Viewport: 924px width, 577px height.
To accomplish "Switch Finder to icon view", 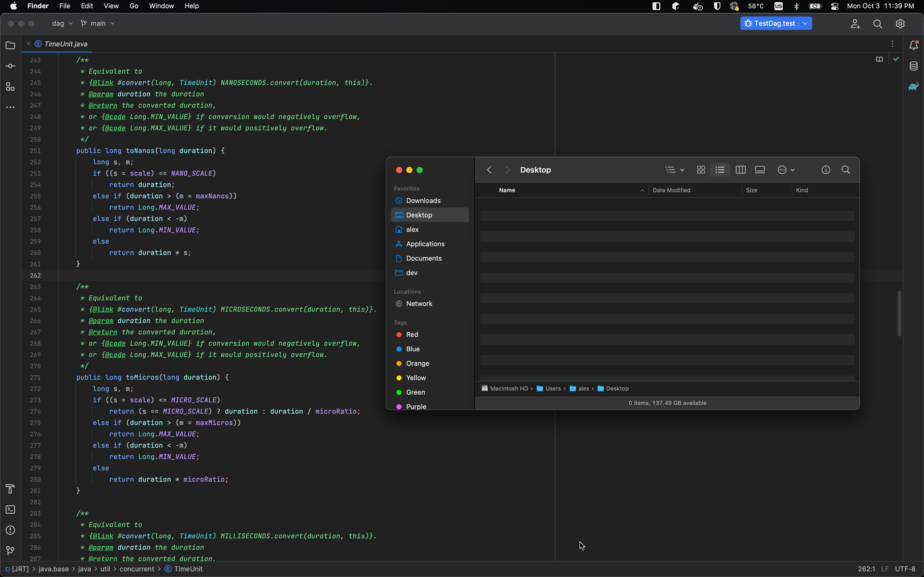I will point(701,170).
